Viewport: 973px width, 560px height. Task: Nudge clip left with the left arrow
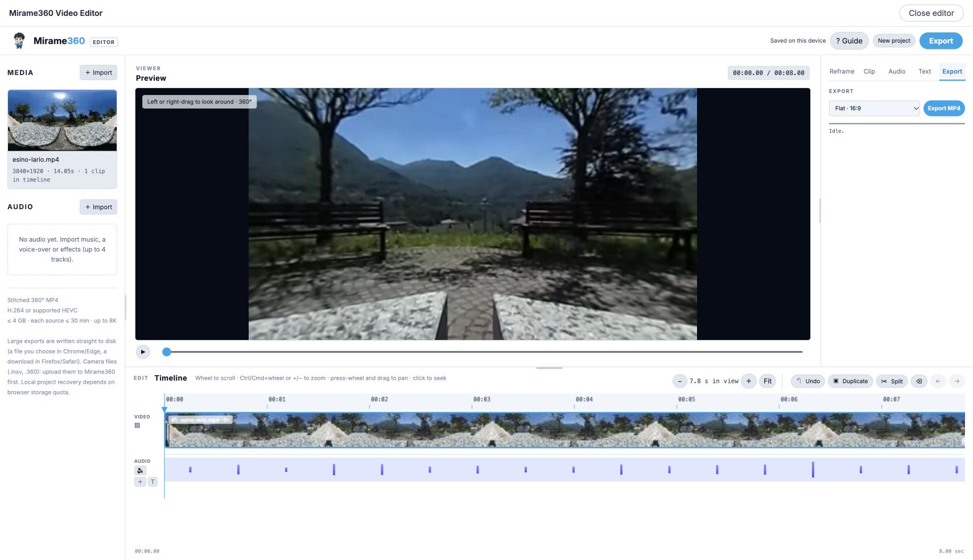point(938,381)
